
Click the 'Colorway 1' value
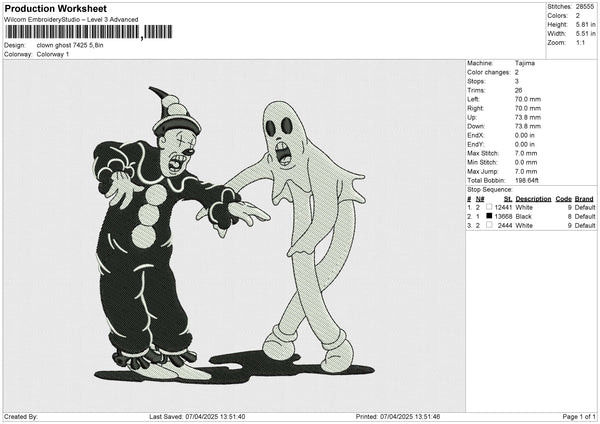point(53,54)
